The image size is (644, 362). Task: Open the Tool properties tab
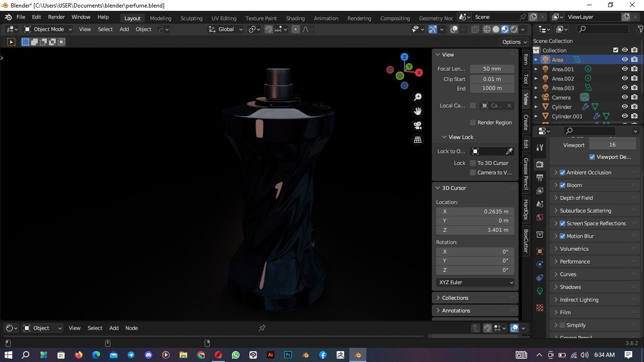point(540,148)
